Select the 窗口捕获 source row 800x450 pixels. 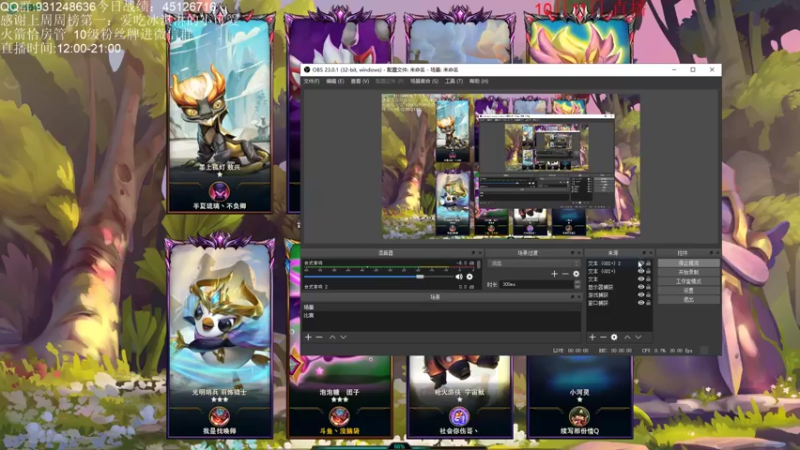[619, 303]
